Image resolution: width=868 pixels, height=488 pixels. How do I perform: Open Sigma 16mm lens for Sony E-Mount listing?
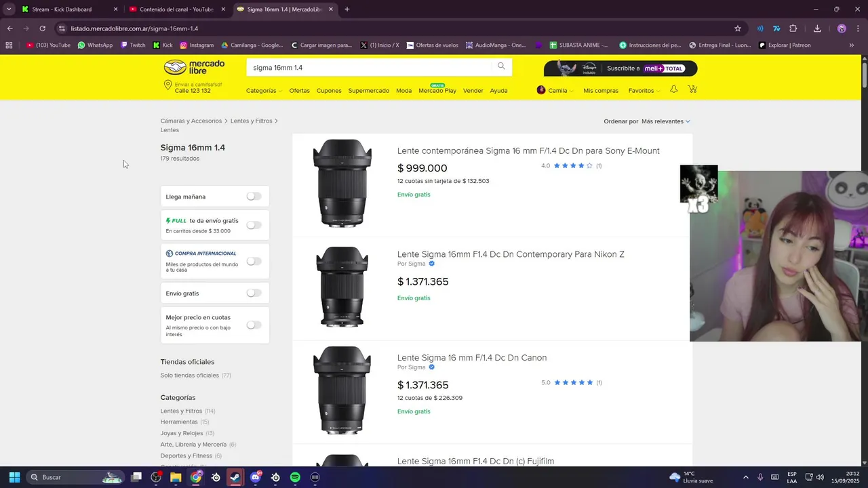pyautogui.click(x=528, y=150)
